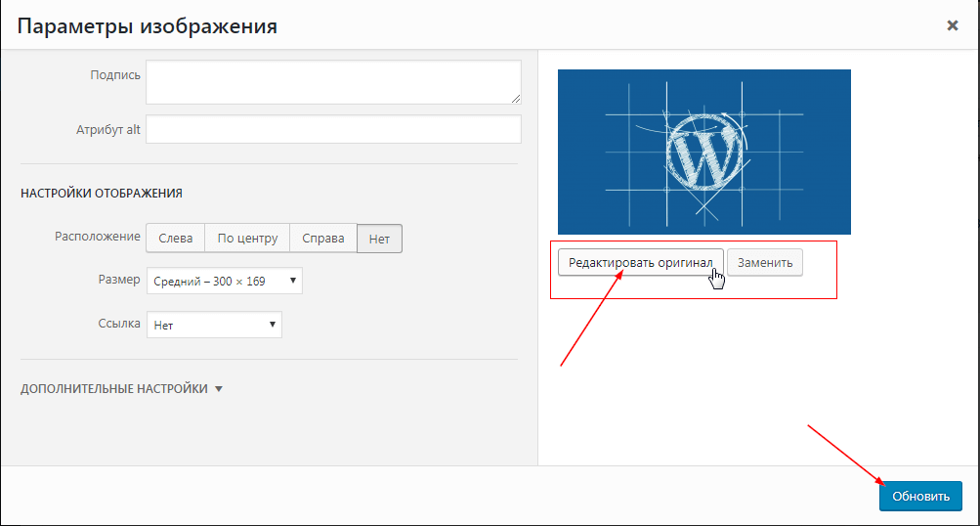The width and height of the screenshot is (980, 526).
Task: Click the Ссылка label
Action: [x=119, y=324]
